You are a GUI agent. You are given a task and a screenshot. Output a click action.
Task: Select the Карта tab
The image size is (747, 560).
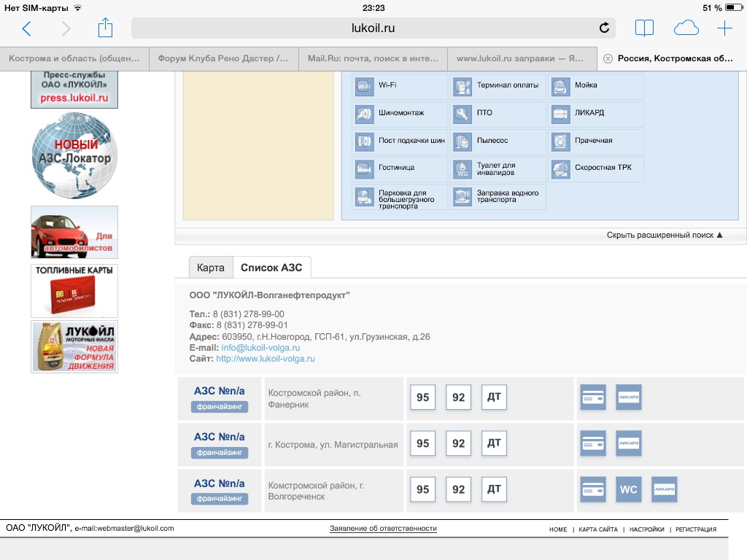point(211,268)
